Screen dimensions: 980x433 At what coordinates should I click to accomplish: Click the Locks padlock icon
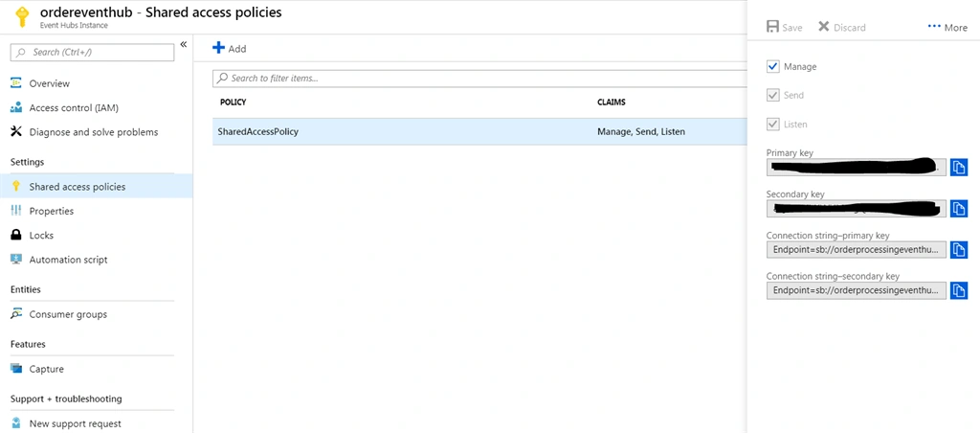[x=17, y=236]
